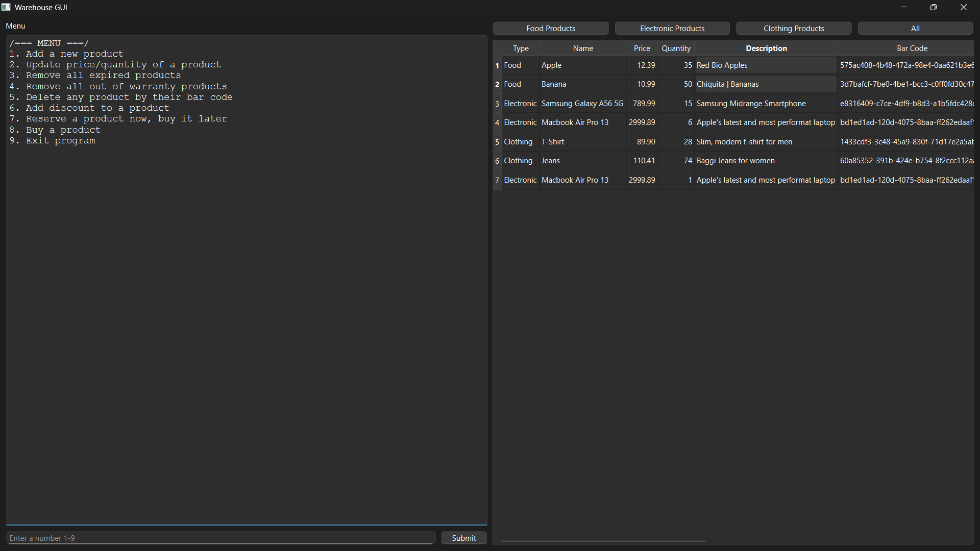The width and height of the screenshot is (980, 551).
Task: Maximize the Warehouse GUI window
Action: 933,7
